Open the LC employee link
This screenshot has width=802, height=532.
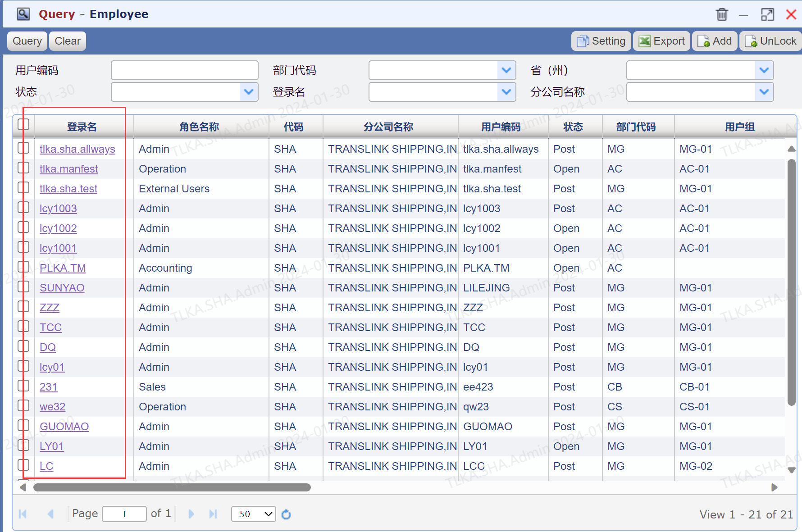point(46,466)
